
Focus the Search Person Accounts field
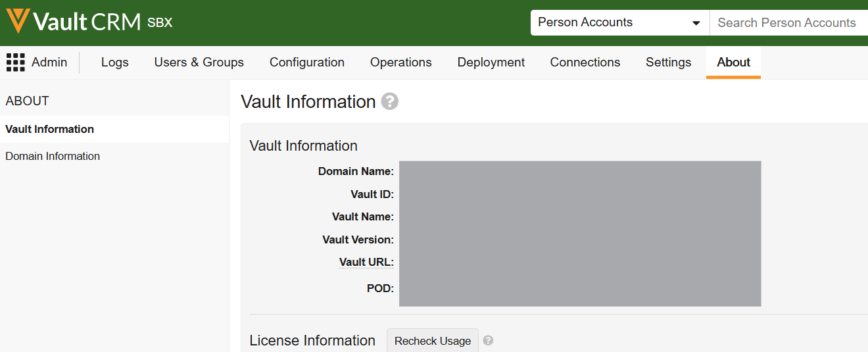point(788,23)
